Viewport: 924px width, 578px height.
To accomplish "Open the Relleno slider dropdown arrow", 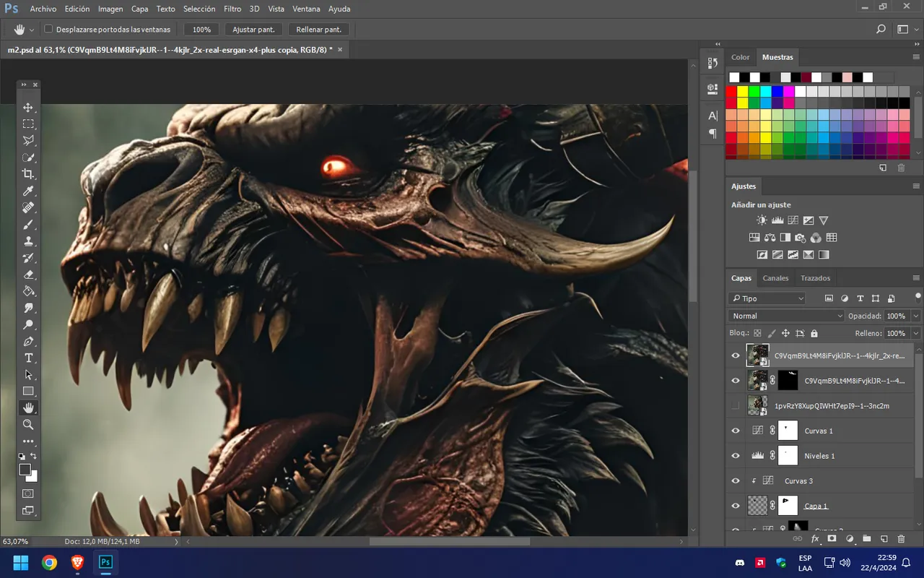I will pos(916,334).
